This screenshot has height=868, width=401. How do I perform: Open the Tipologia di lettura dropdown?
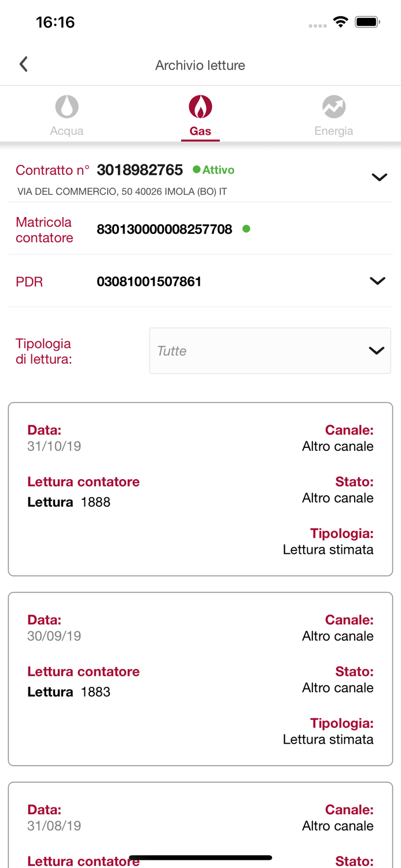coord(270,351)
